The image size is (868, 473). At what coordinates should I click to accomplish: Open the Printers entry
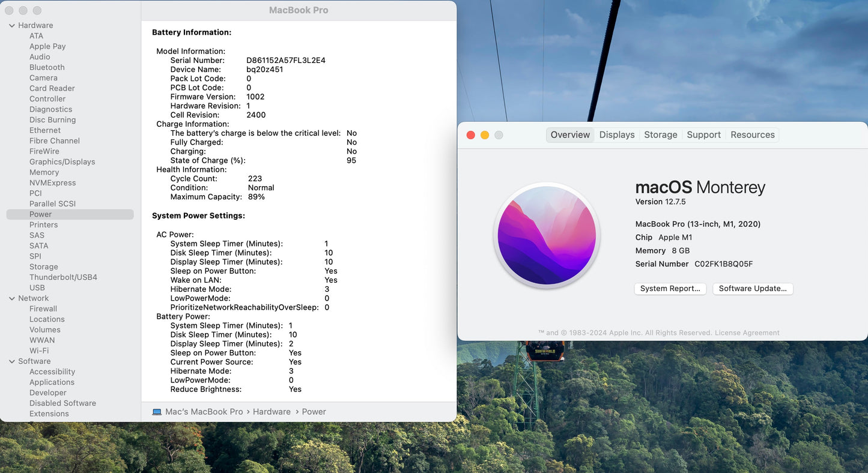[x=44, y=225]
